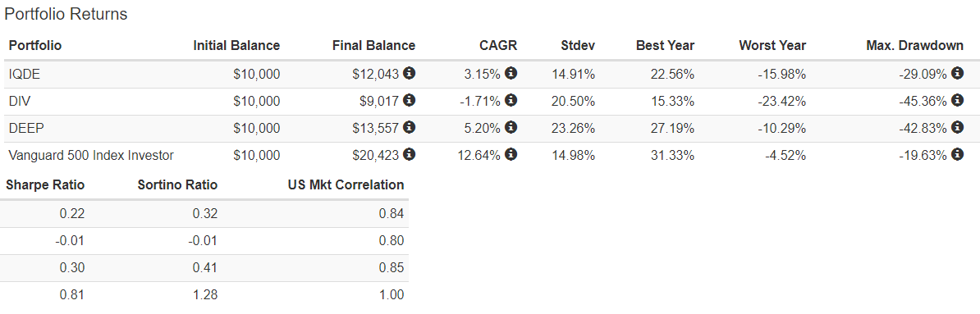Viewport: 980px width, 314px height.
Task: Click info icon for Vanguard drawdown -19.63%
Action: click(x=957, y=154)
